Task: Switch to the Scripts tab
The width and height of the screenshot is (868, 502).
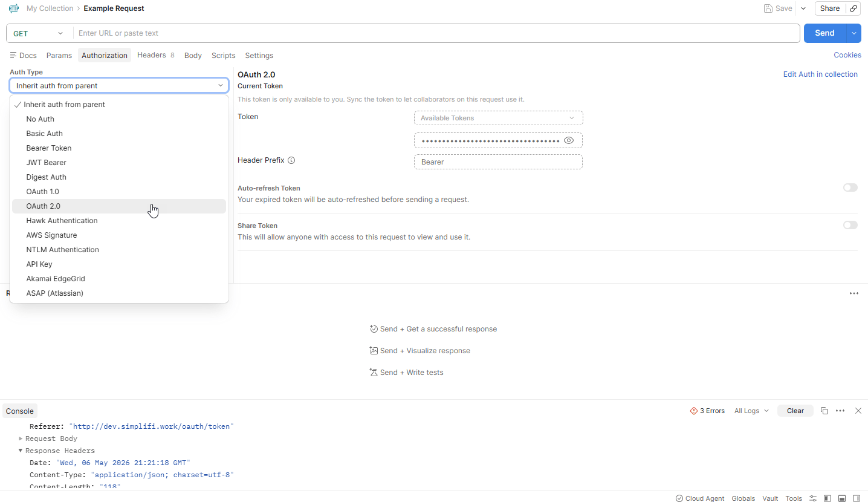Action: [224, 55]
